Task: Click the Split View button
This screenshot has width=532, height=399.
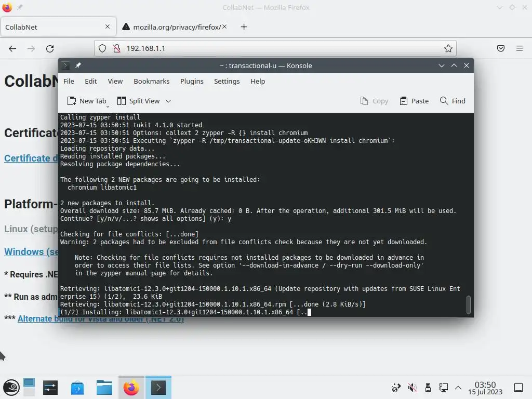Action: [138, 101]
